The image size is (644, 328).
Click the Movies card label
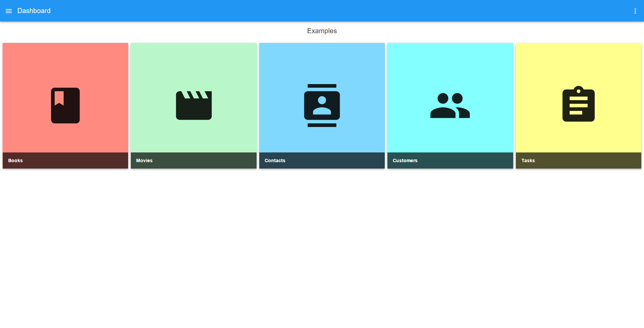tap(144, 160)
